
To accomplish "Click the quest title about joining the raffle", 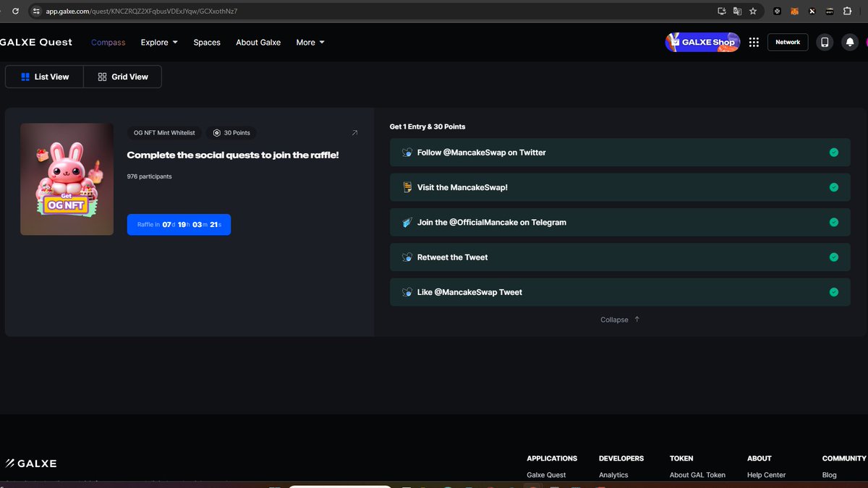I will (233, 155).
